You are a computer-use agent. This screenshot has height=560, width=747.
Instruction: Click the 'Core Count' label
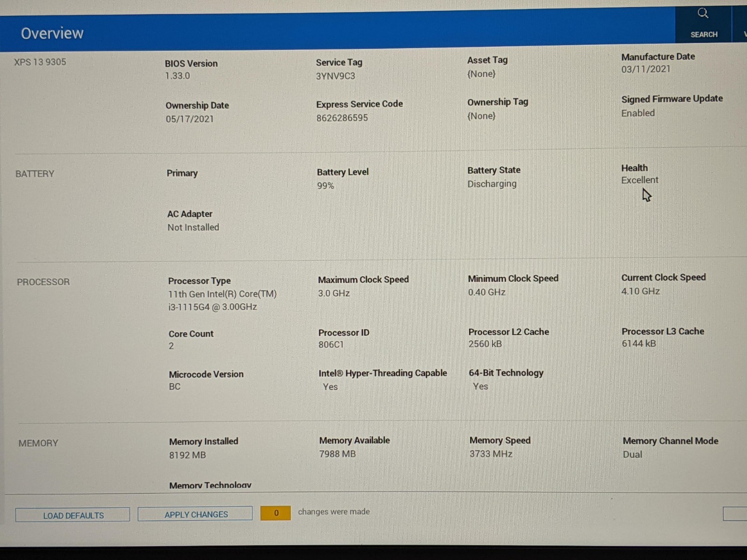(191, 334)
